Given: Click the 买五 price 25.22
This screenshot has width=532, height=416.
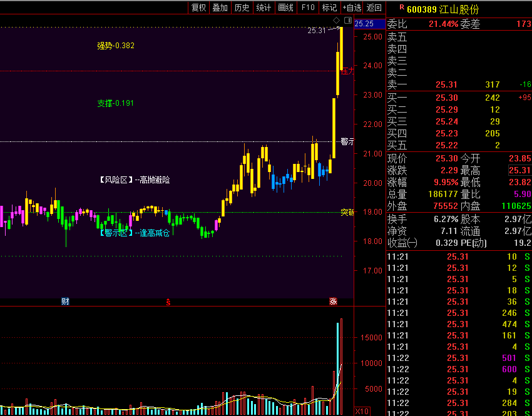Looking at the screenshot, I should [x=446, y=145].
